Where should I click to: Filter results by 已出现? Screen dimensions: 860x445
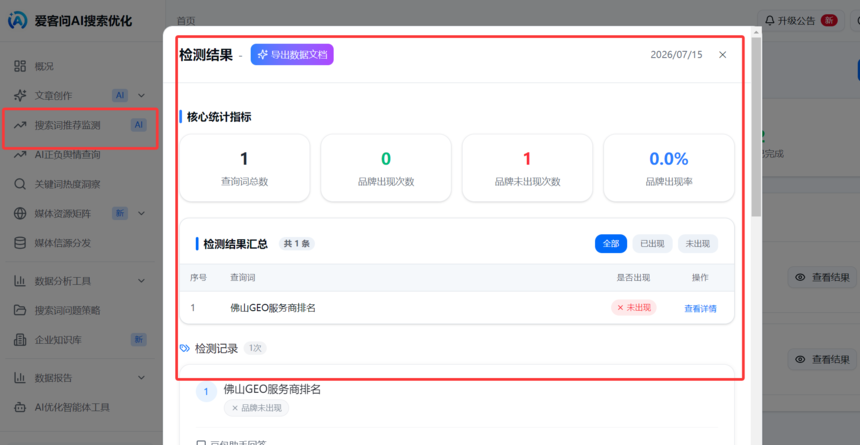652,244
